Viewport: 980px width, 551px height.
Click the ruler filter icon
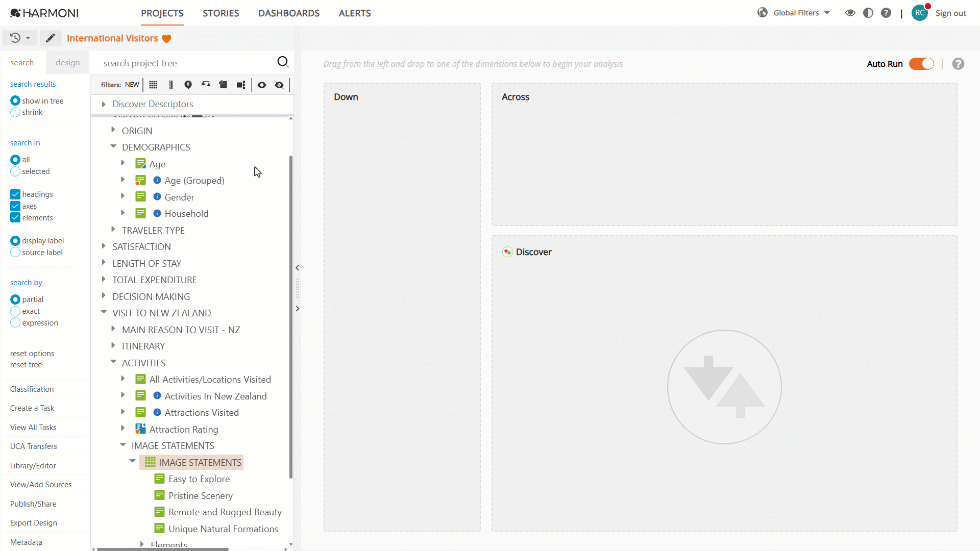(170, 85)
